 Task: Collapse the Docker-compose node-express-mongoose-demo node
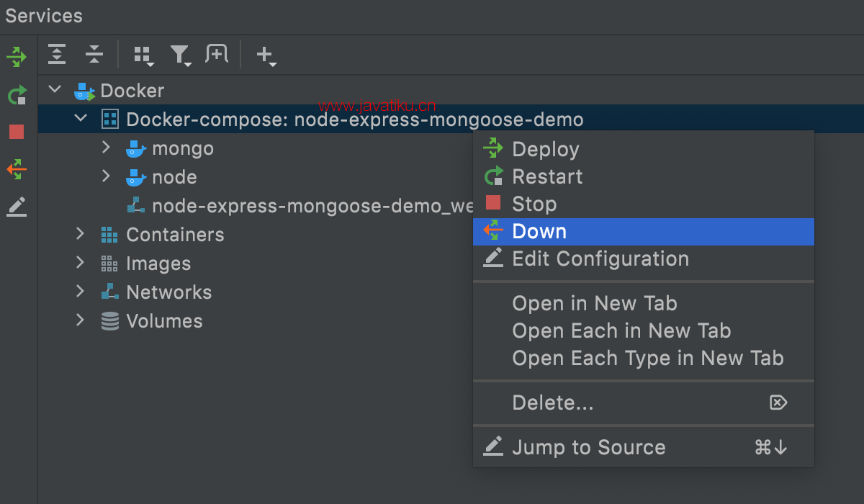[x=81, y=119]
